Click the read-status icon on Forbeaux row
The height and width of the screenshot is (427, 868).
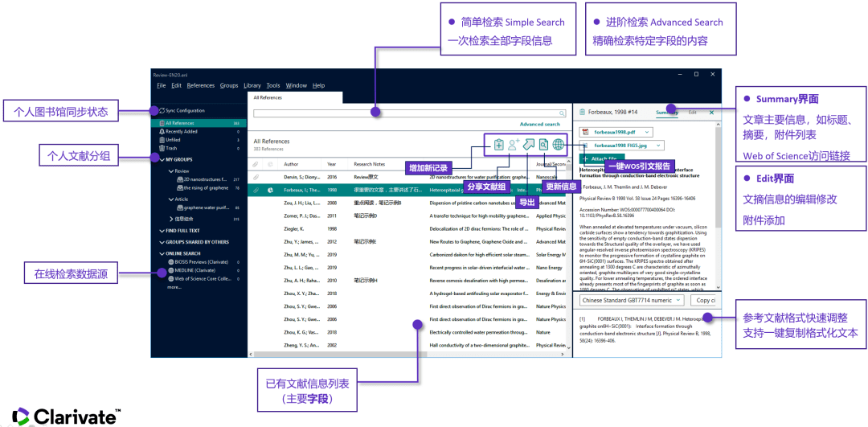pyautogui.click(x=271, y=190)
